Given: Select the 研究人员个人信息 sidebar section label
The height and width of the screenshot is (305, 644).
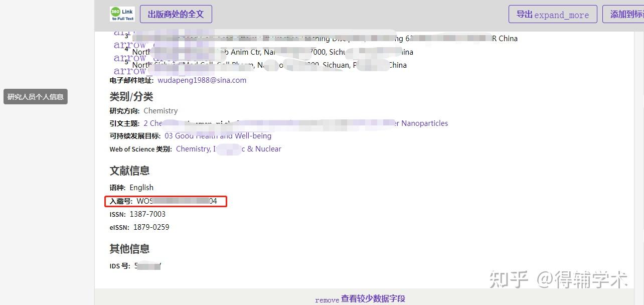Looking at the screenshot, I should coord(35,96).
